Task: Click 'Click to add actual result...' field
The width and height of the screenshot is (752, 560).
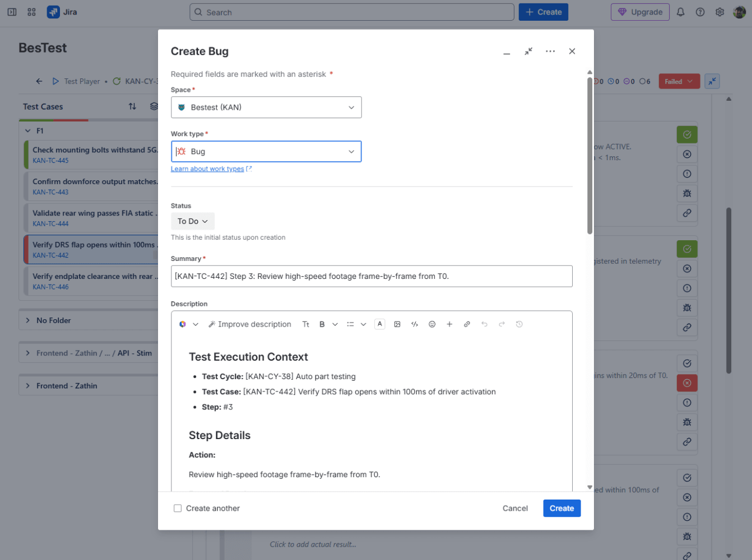Action: pyautogui.click(x=313, y=544)
